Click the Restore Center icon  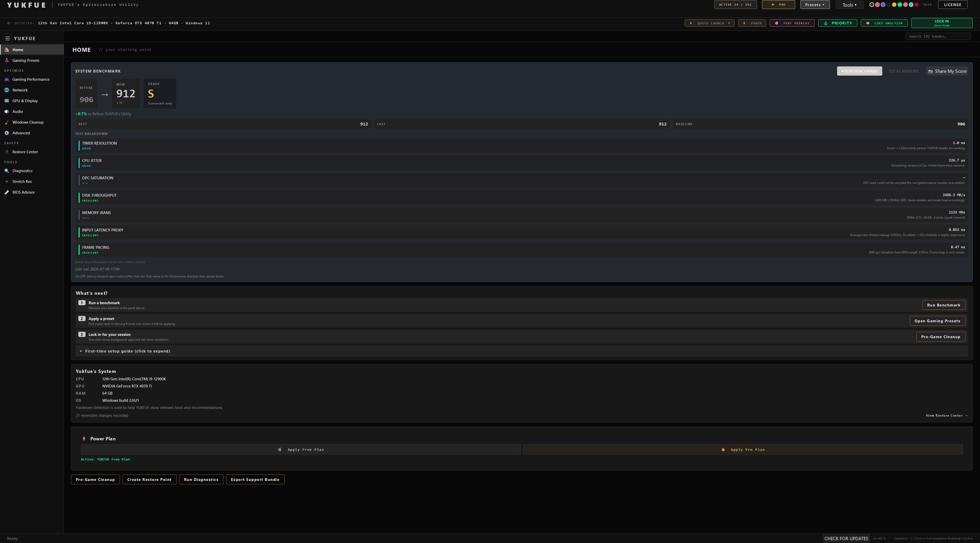(x=6, y=152)
